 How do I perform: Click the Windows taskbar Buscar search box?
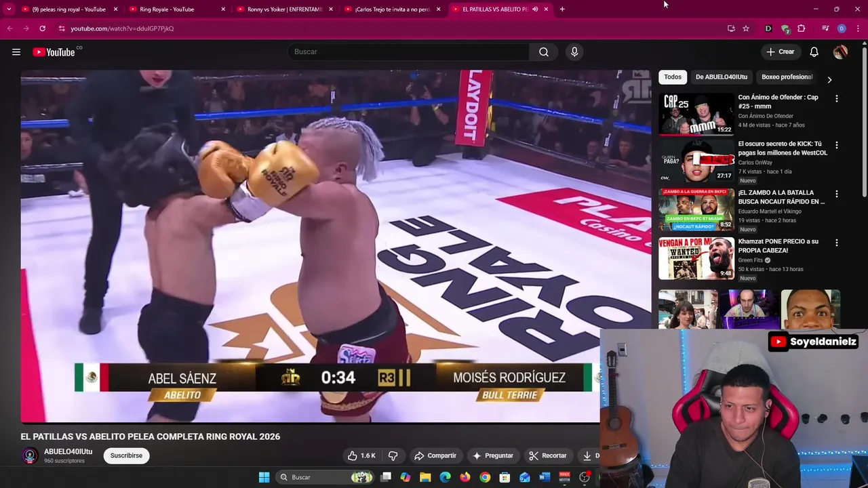click(x=324, y=477)
